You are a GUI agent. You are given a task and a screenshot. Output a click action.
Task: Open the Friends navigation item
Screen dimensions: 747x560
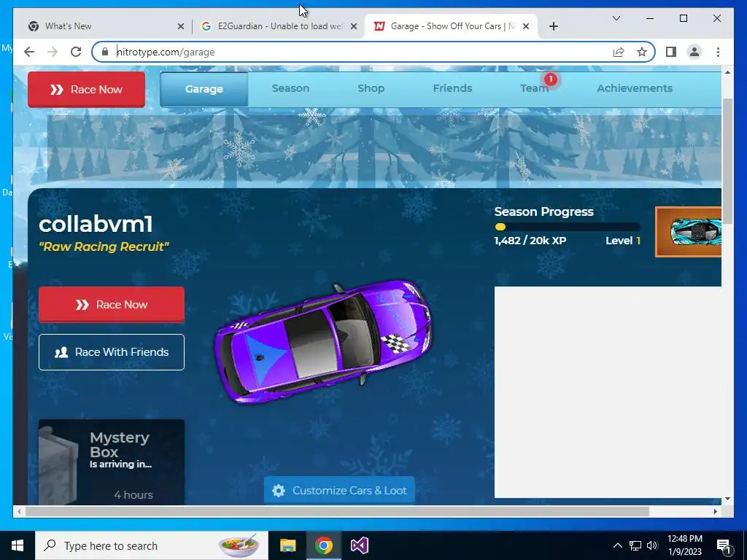tap(452, 88)
